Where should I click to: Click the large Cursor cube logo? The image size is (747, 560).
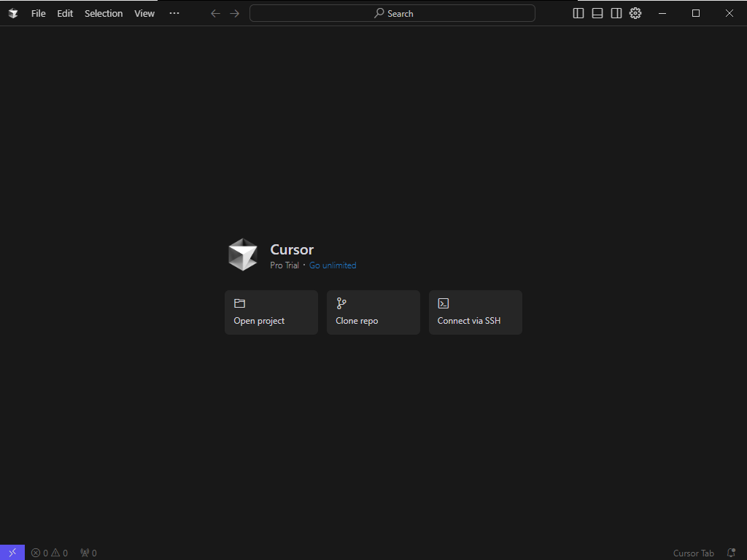[x=242, y=254]
